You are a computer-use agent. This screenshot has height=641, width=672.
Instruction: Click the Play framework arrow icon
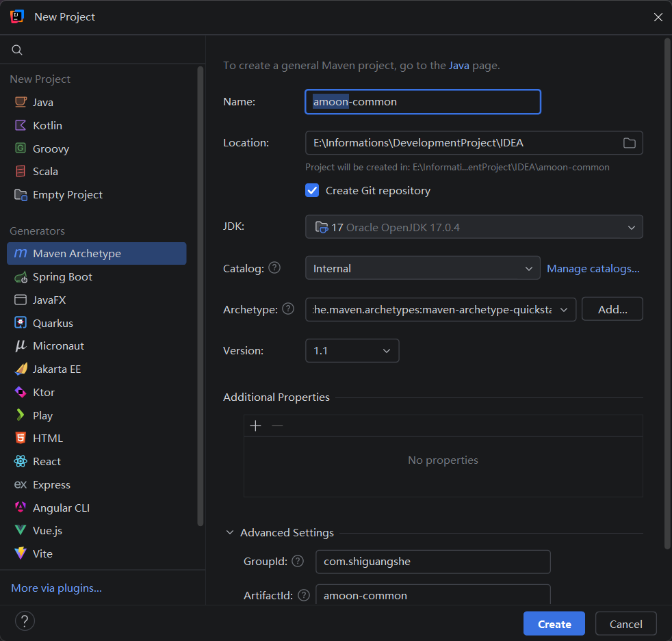(x=20, y=415)
